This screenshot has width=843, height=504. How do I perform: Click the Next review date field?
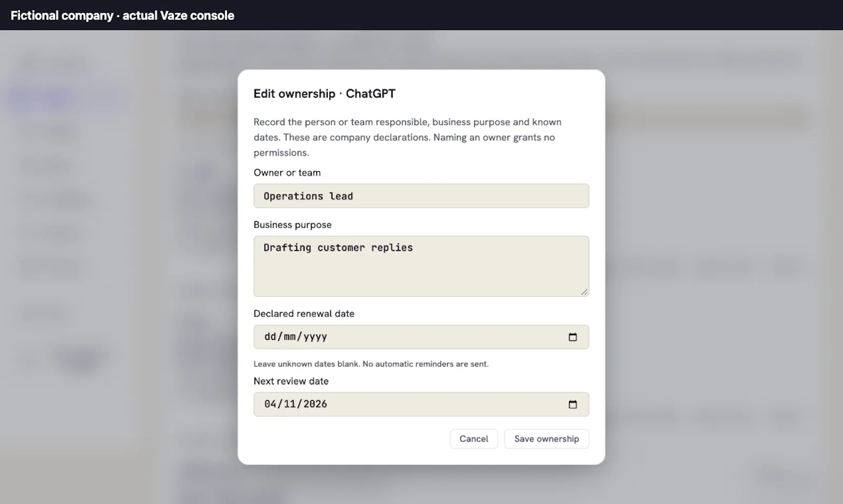pos(421,404)
